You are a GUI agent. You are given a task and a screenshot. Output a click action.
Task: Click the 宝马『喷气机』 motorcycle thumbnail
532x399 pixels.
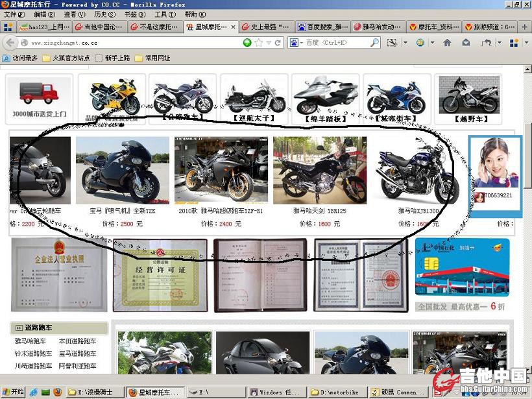[123, 170]
